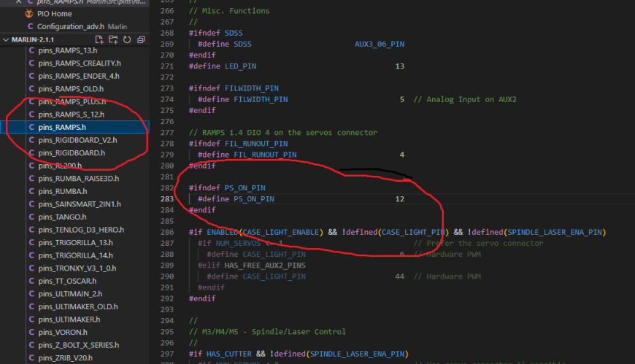Click the C icon beside pins_ULTIMAKER.h

point(31,320)
